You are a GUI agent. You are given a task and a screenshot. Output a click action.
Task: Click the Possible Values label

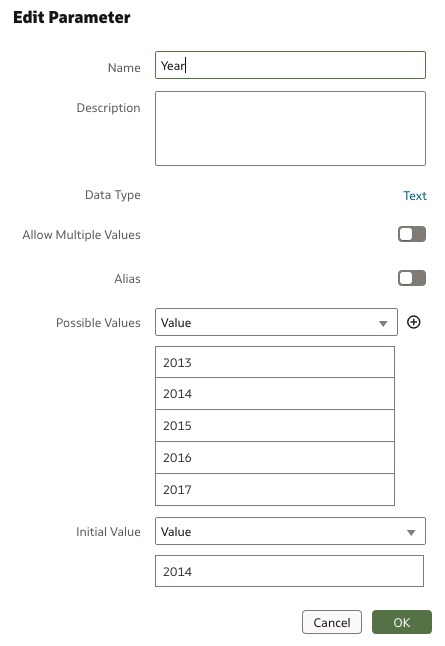coord(98,323)
